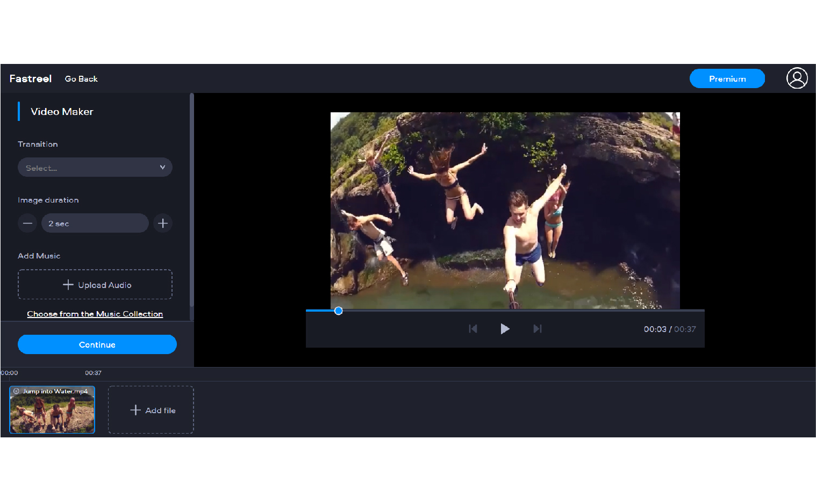Skip to previous clip in player
Image resolution: width=816 pixels, height=504 pixels.
473,329
